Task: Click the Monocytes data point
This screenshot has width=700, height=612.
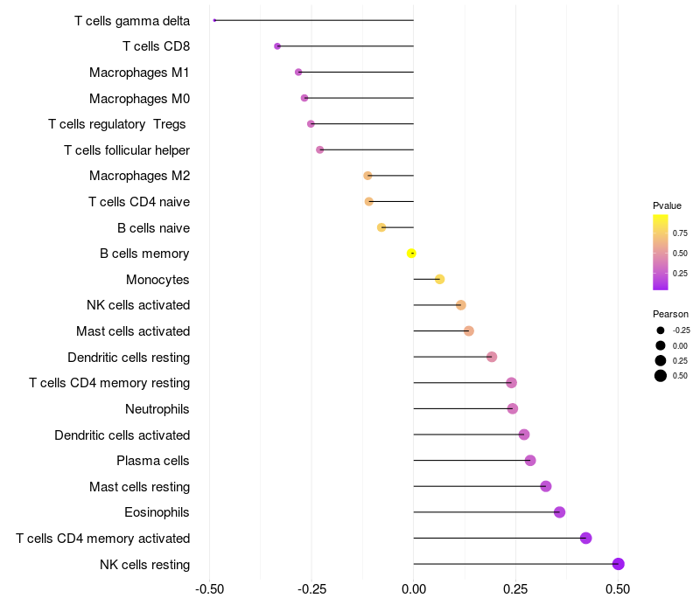Action: [x=439, y=279]
